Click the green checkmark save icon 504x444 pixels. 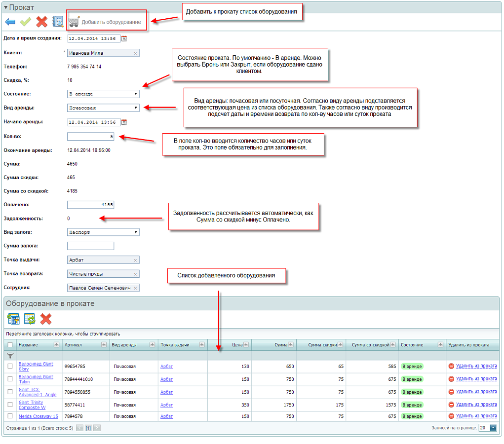click(26, 22)
